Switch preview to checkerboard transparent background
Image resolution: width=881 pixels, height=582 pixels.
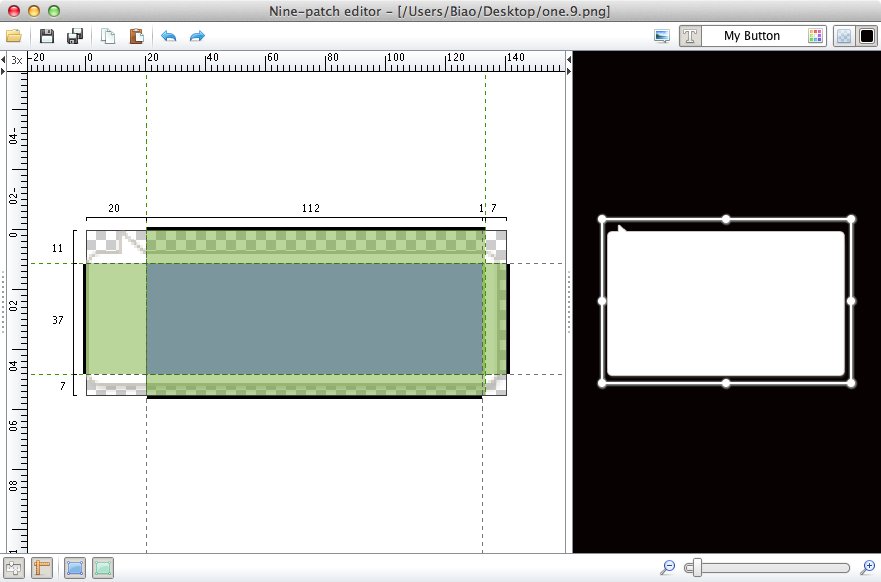[844, 36]
